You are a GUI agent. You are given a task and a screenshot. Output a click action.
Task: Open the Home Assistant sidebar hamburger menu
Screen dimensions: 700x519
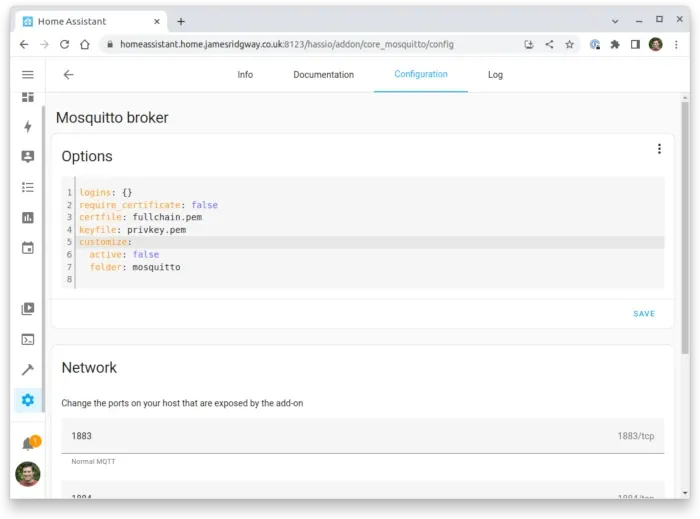(28, 75)
